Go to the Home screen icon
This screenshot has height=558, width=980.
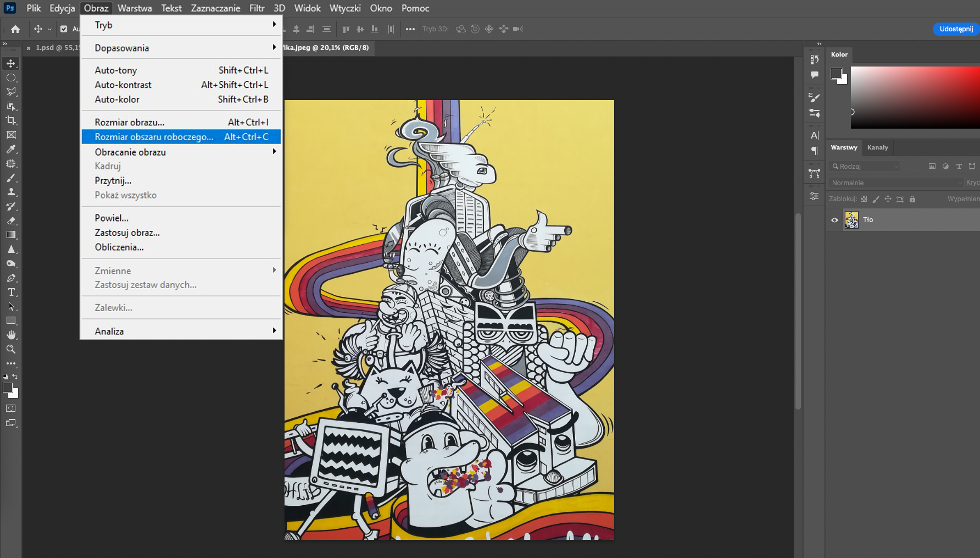pos(15,29)
